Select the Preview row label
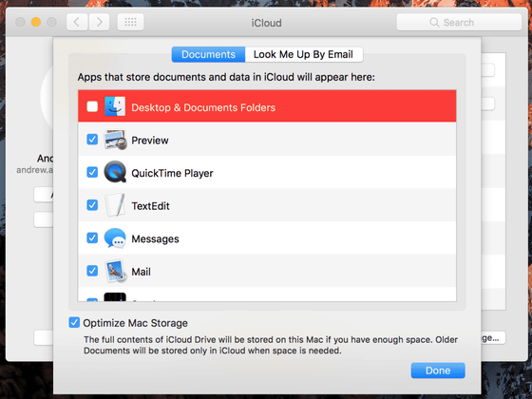Image resolution: width=532 pixels, height=399 pixels. pyautogui.click(x=150, y=141)
